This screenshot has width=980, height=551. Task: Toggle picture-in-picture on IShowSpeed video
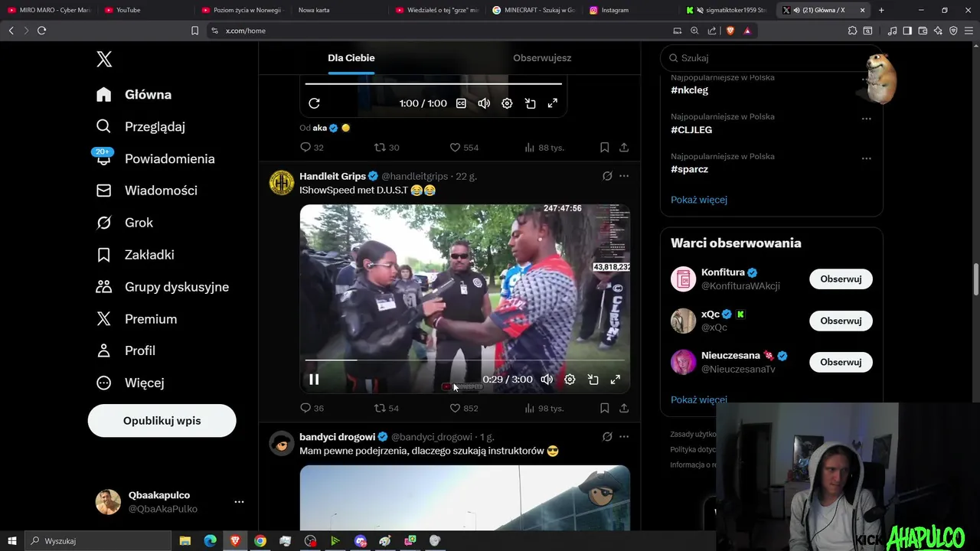(x=593, y=380)
